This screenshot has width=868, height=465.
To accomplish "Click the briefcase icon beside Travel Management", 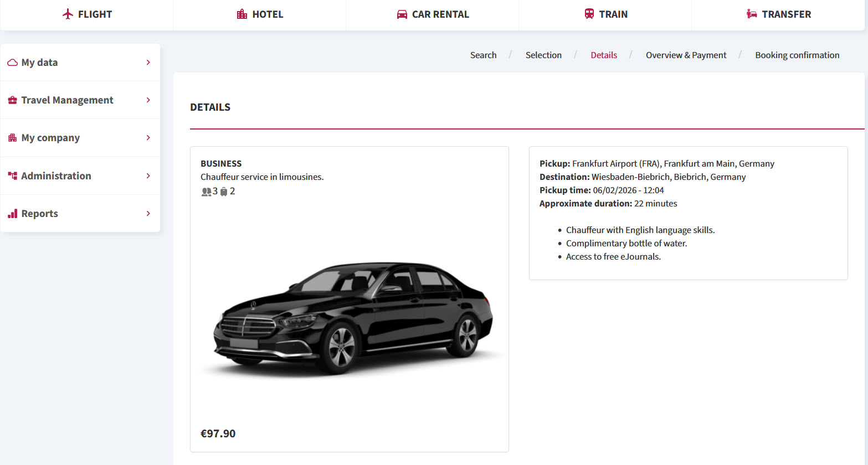I will click(12, 100).
